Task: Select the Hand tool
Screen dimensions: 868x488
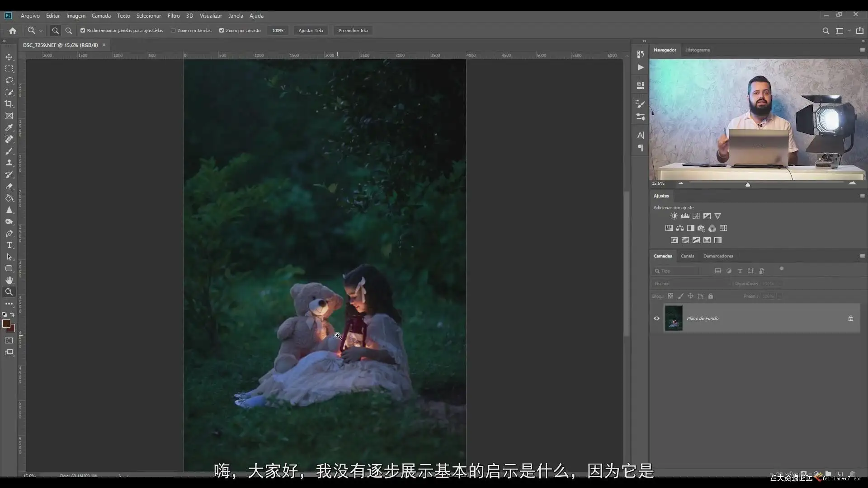Action: pyautogui.click(x=9, y=280)
